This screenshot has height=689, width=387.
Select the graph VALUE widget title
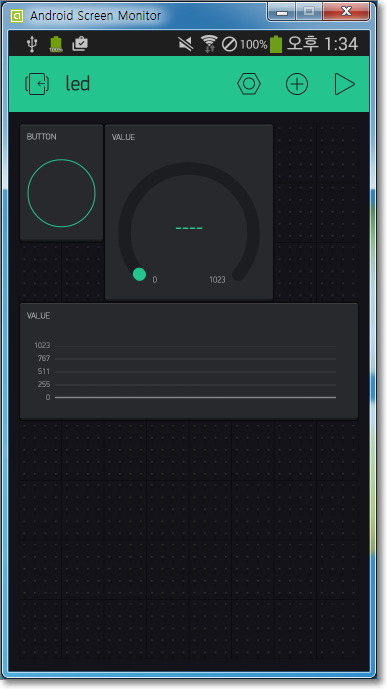point(38,315)
